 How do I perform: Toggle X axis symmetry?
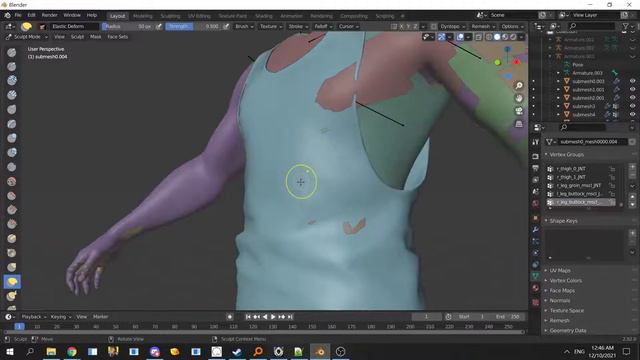click(x=402, y=27)
